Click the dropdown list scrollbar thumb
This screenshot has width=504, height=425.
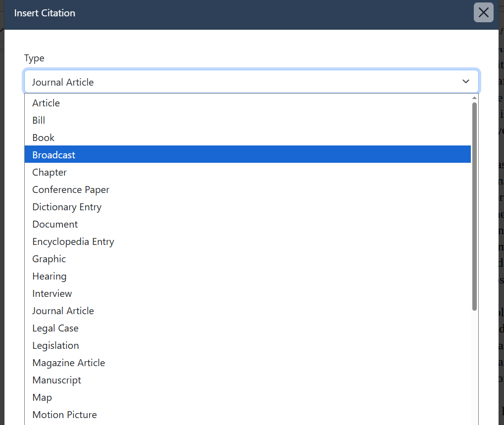tap(474, 205)
